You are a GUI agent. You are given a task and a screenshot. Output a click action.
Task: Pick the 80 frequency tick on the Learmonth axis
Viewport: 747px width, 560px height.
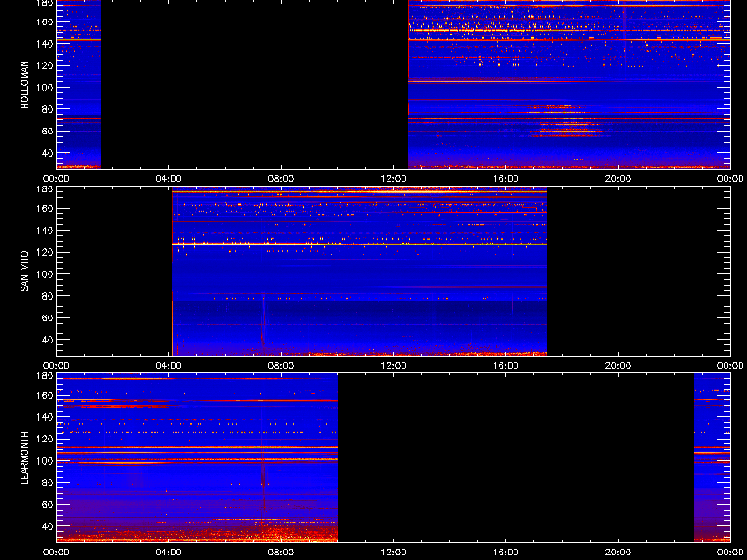click(49, 483)
